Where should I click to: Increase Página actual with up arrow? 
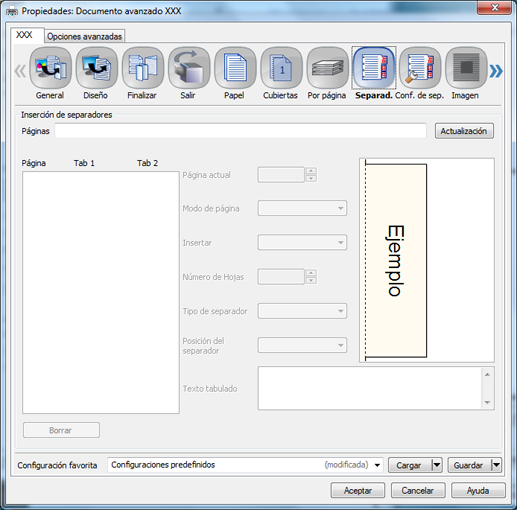[311, 171]
